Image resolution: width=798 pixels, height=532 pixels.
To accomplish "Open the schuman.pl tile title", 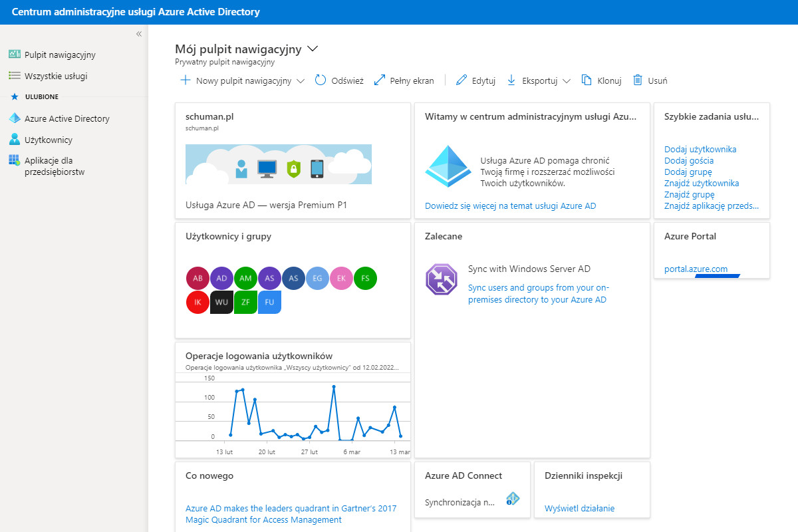I will (209, 116).
